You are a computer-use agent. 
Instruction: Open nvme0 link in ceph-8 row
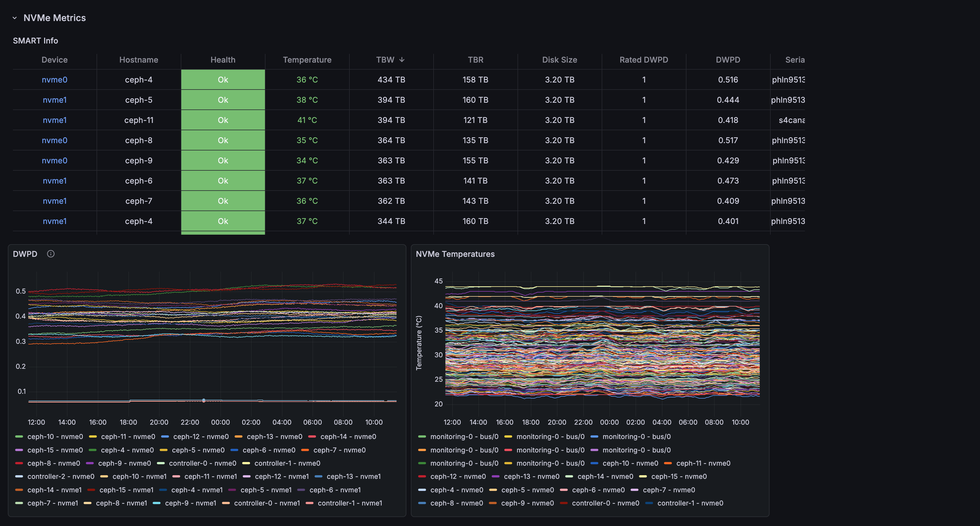[x=54, y=140]
